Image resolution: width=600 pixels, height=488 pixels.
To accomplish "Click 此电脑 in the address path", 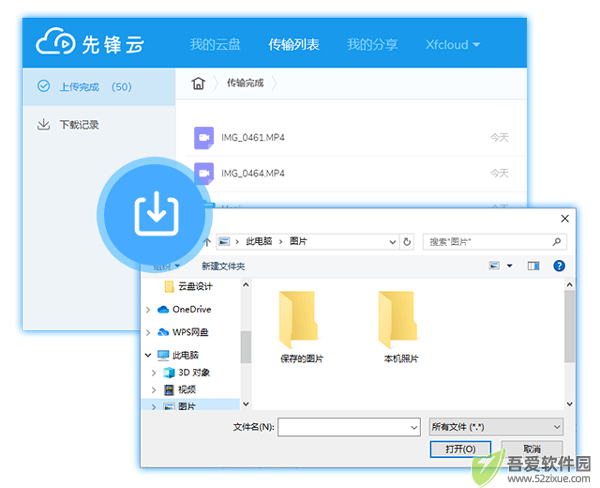I will click(x=259, y=241).
